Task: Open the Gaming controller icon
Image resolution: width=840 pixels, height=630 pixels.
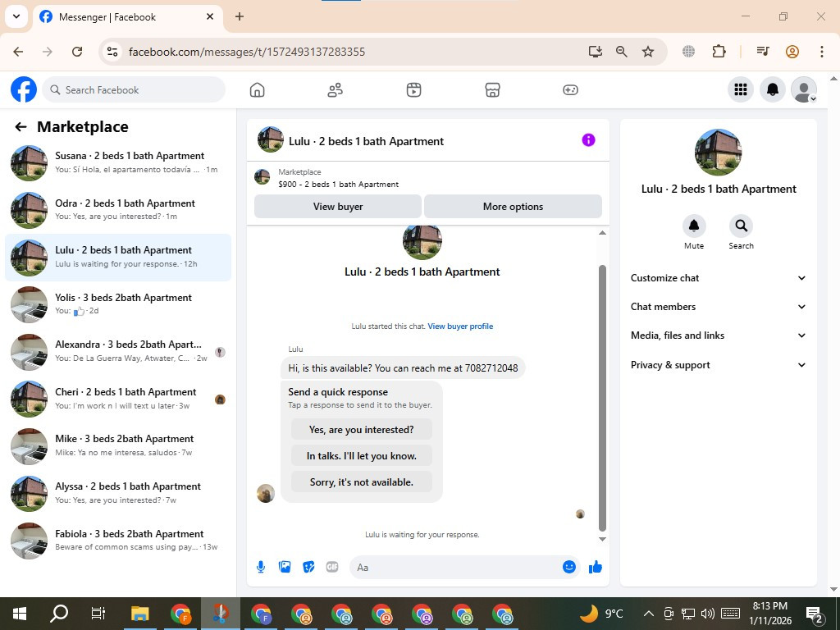Action: [571, 90]
